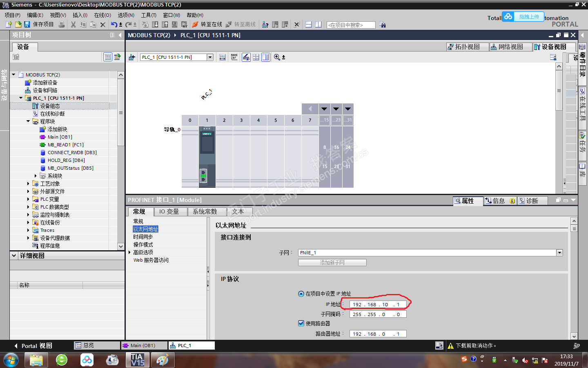This screenshot has height=368, width=588.
Task: Click the split editor vertically icon
Action: coord(318,25)
